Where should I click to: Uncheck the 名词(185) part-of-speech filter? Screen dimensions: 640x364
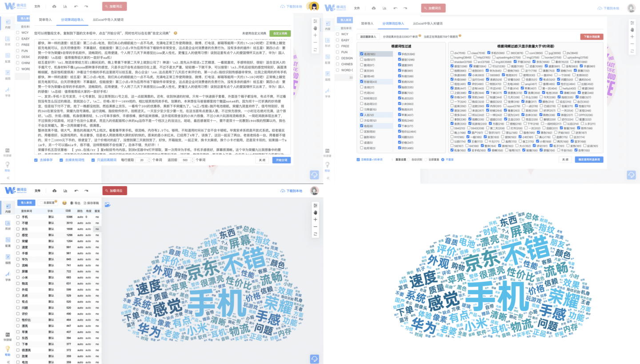(362, 54)
